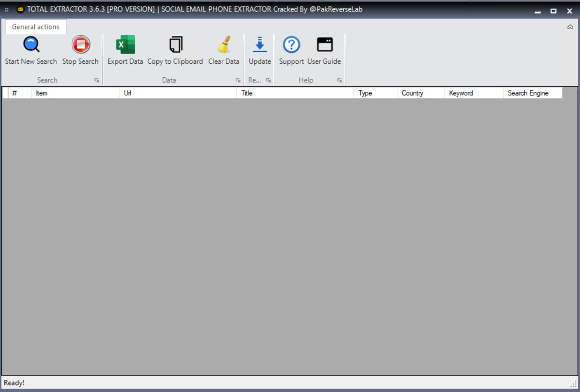Sort by the Country column header
Viewport: 580px width, 392px height.
421,93
